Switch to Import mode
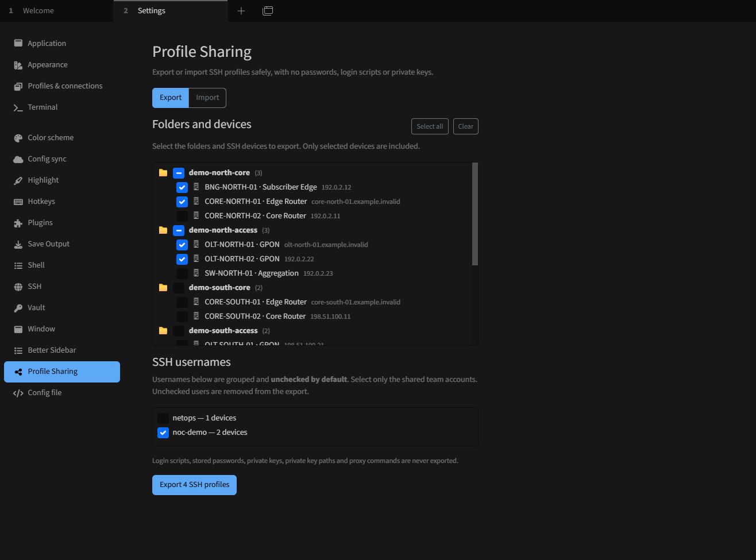The width and height of the screenshot is (756, 560). (x=207, y=98)
